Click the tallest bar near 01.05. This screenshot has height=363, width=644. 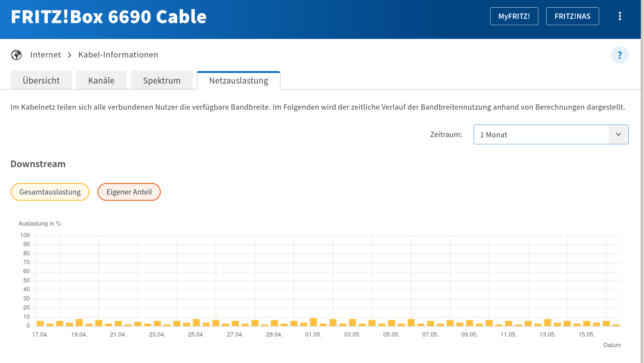pos(313,322)
